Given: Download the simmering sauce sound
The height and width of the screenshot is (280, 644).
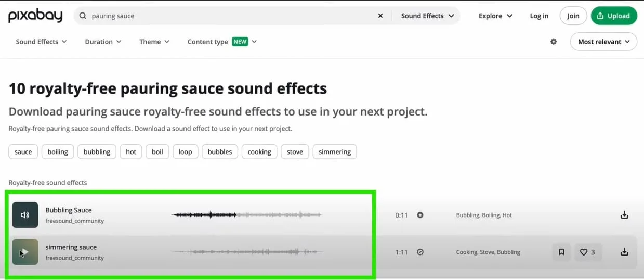Looking at the screenshot, I should point(624,252).
